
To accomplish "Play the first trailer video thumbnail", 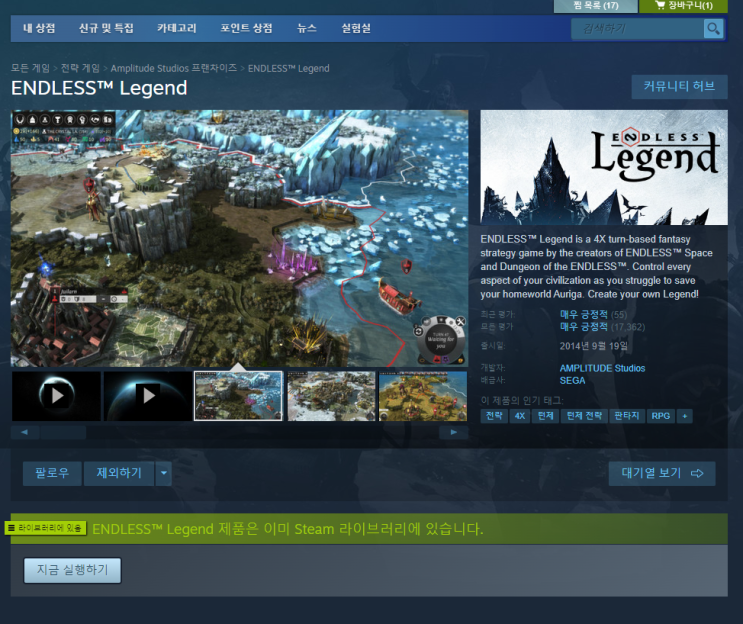I will [56, 396].
